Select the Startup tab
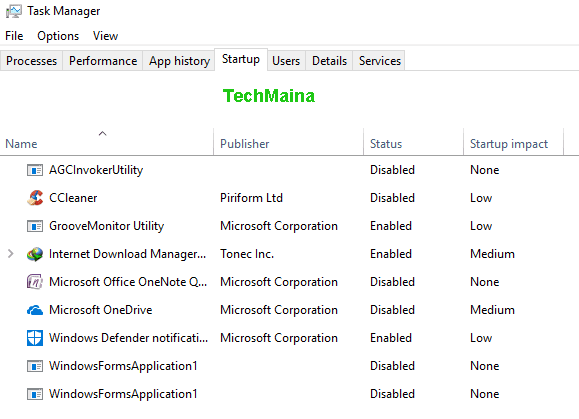The height and width of the screenshot is (419, 579). tap(241, 59)
